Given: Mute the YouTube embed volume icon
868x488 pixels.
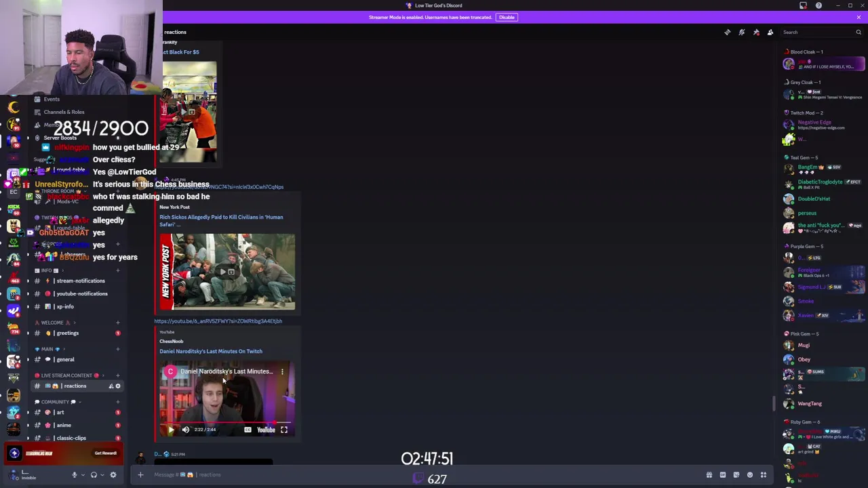Looking at the screenshot, I should (x=186, y=430).
